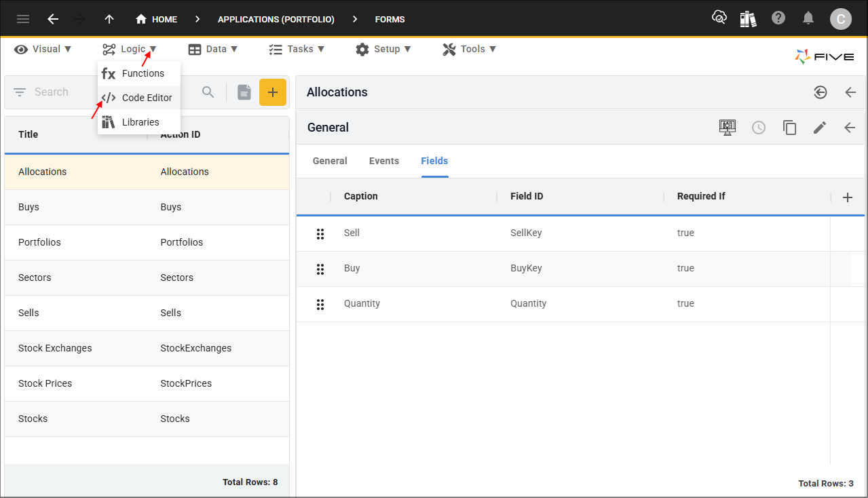The width and height of the screenshot is (868, 498).
Task: Open the user avatar menu
Action: (x=840, y=18)
